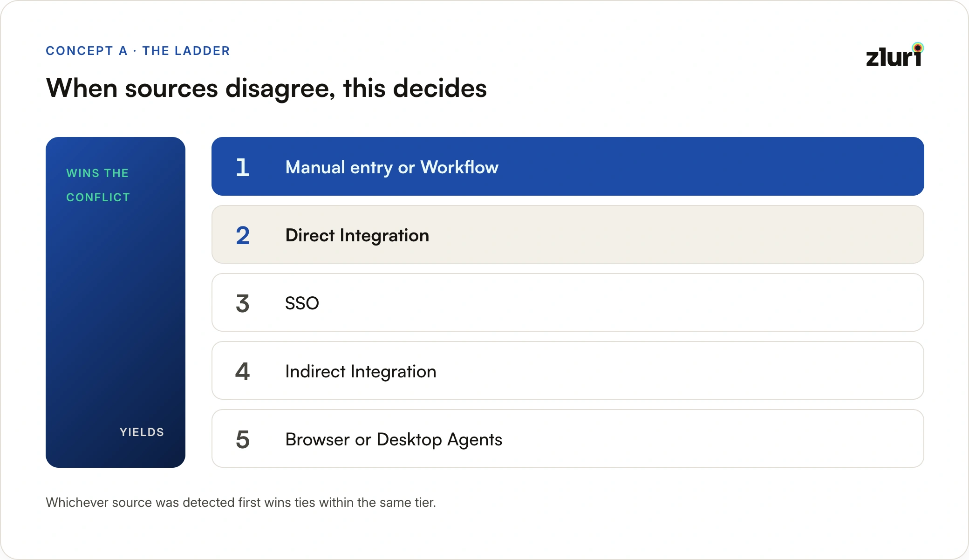969x560 pixels.
Task: Choose the Indirect Integration tier
Action: pos(567,370)
